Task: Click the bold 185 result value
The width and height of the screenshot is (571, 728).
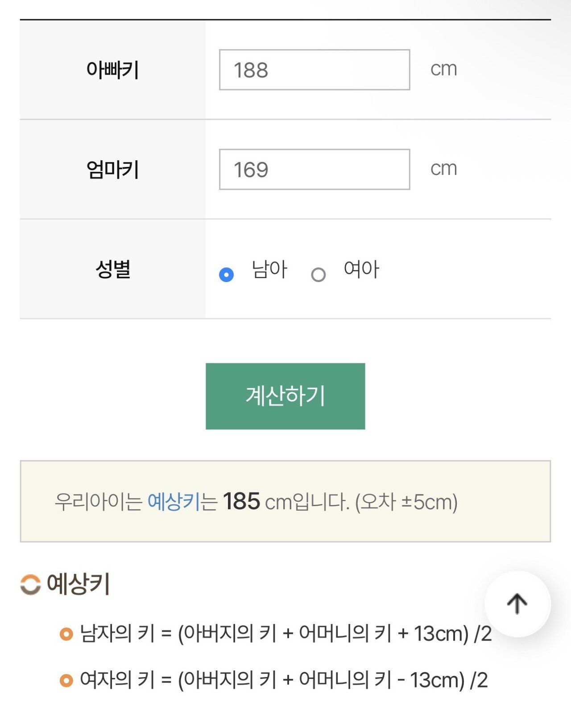Action: click(241, 501)
